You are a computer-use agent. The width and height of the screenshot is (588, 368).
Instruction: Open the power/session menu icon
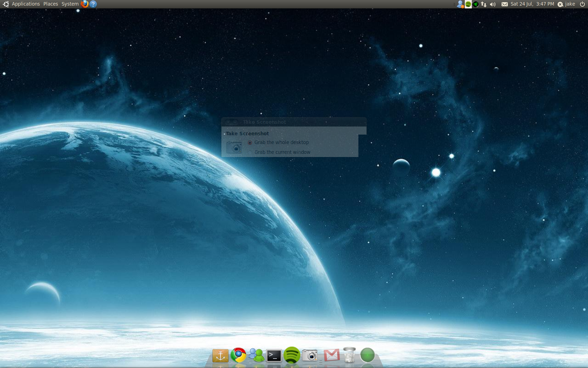582,4
